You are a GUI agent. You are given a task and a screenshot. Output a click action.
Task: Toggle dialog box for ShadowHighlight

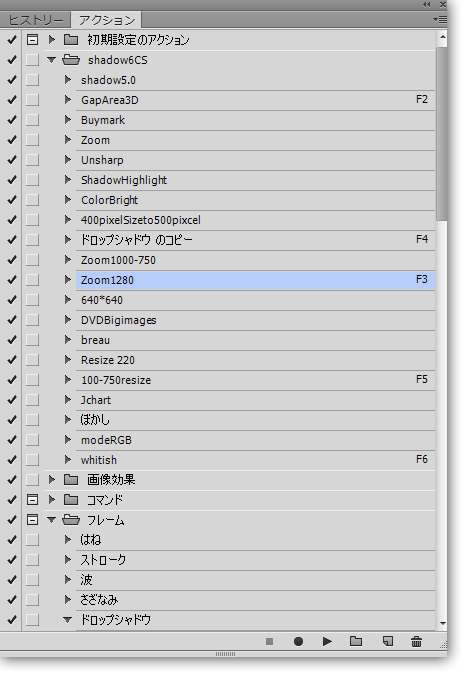pos(32,180)
